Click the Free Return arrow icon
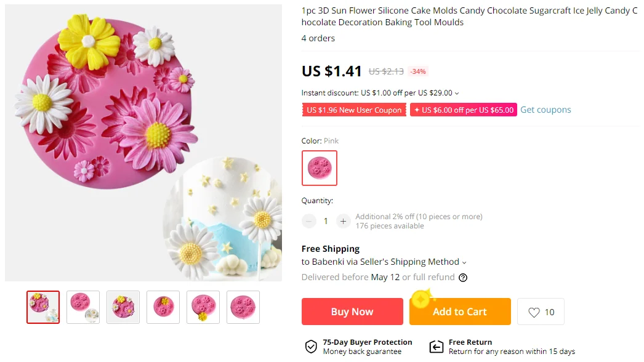This screenshot has height=362, width=644. (437, 347)
